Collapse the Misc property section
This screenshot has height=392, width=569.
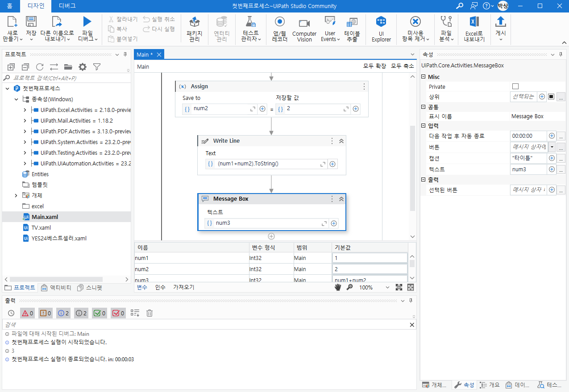pyautogui.click(x=424, y=77)
